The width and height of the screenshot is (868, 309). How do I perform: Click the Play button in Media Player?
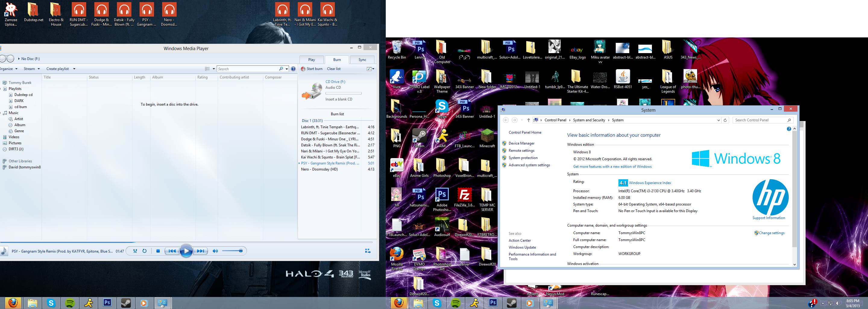pos(186,251)
